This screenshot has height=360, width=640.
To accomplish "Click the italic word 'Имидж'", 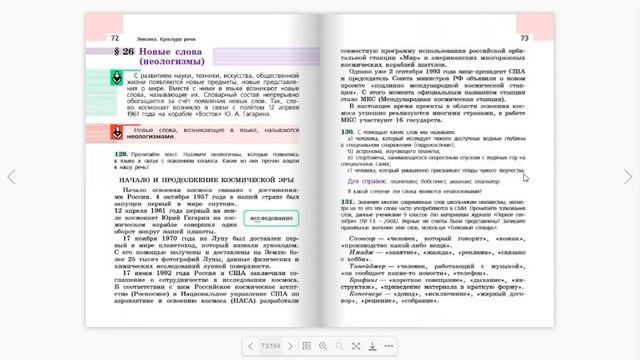I will point(361,252).
